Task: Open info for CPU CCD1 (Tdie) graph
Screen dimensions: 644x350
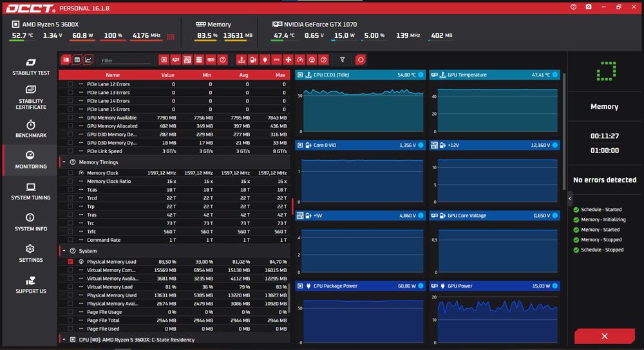Action: coord(421,75)
